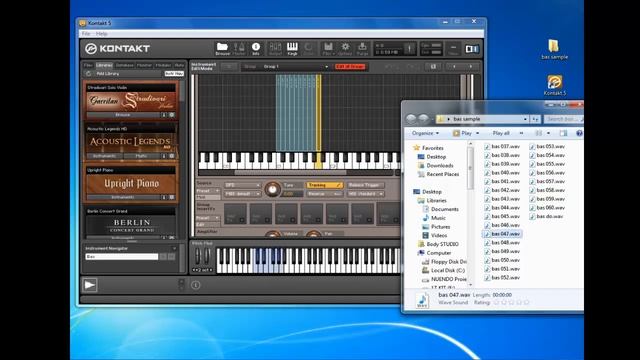Select the file bas 047.wav
640x360 pixels.
point(502,234)
